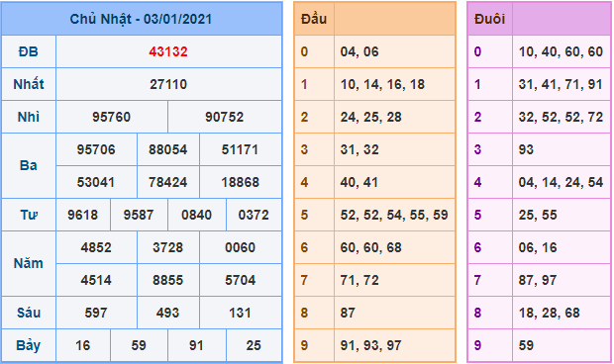Image resolution: width=614 pixels, height=364 pixels.
Task: Select third prize number 53041
Action: [96, 182]
